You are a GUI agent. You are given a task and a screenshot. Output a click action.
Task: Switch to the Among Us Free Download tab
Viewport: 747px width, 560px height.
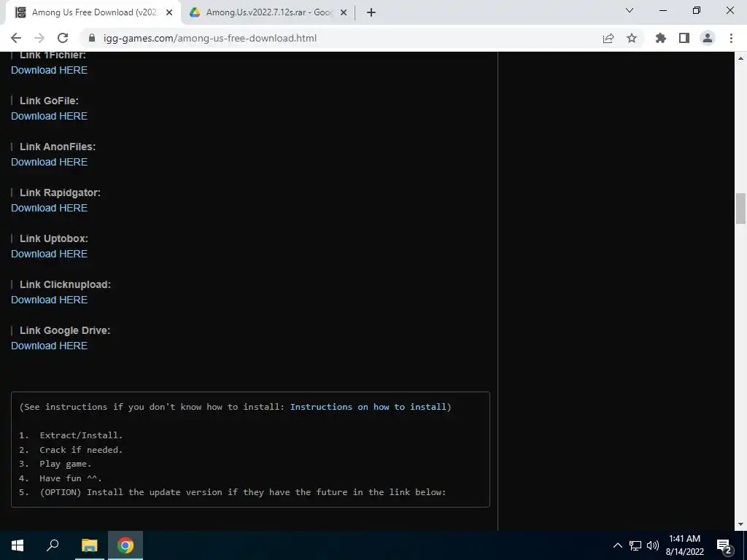(x=93, y=12)
